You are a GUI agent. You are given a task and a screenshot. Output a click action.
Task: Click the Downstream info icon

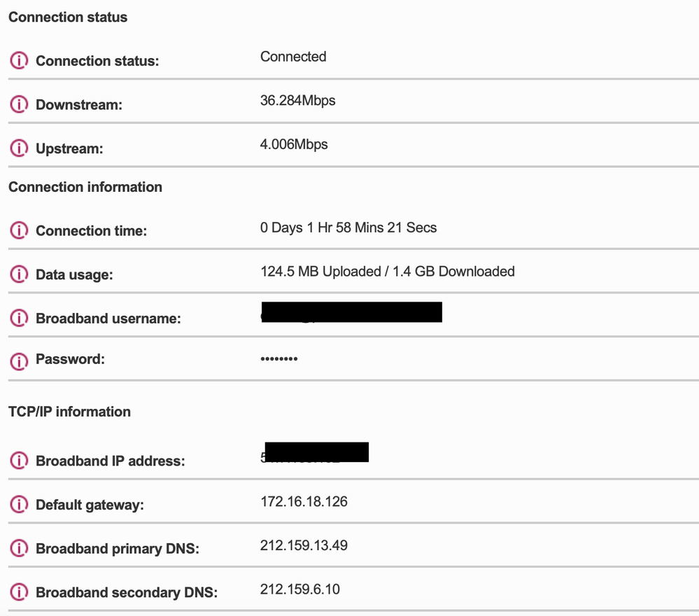coord(19,104)
